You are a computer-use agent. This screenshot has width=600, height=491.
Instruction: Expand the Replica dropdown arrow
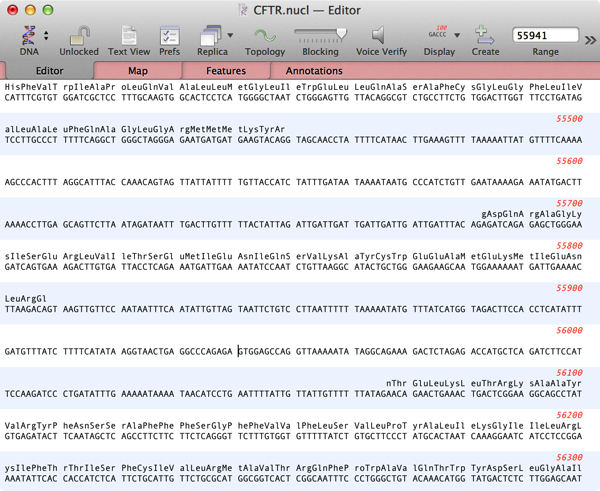231,36
